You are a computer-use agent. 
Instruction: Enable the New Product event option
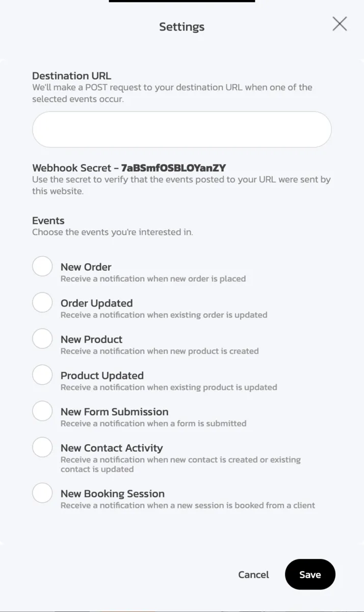point(42,339)
